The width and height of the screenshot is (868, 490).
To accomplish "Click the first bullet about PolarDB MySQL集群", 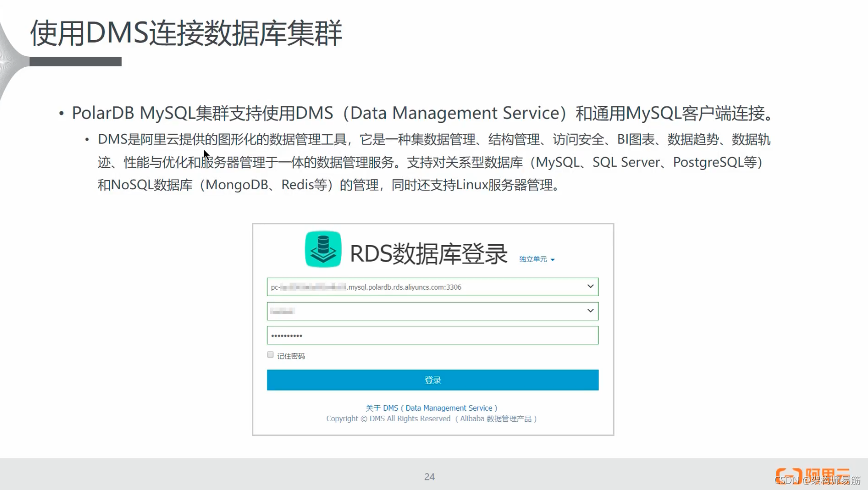I will (422, 113).
